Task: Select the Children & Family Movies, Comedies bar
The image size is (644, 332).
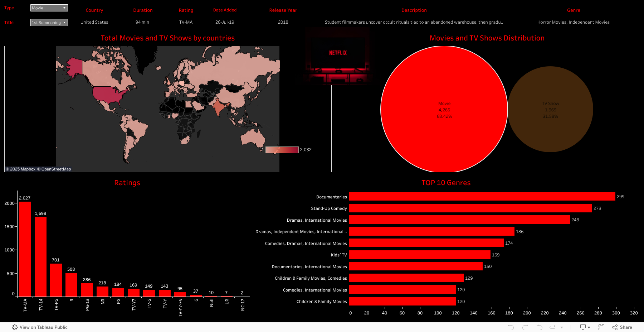Action: click(x=406, y=278)
